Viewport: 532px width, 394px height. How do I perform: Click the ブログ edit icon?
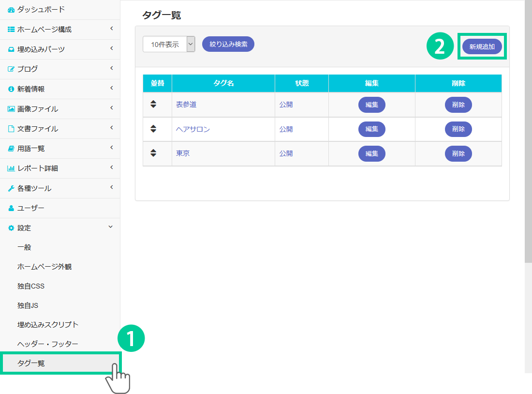pyautogui.click(x=11, y=69)
